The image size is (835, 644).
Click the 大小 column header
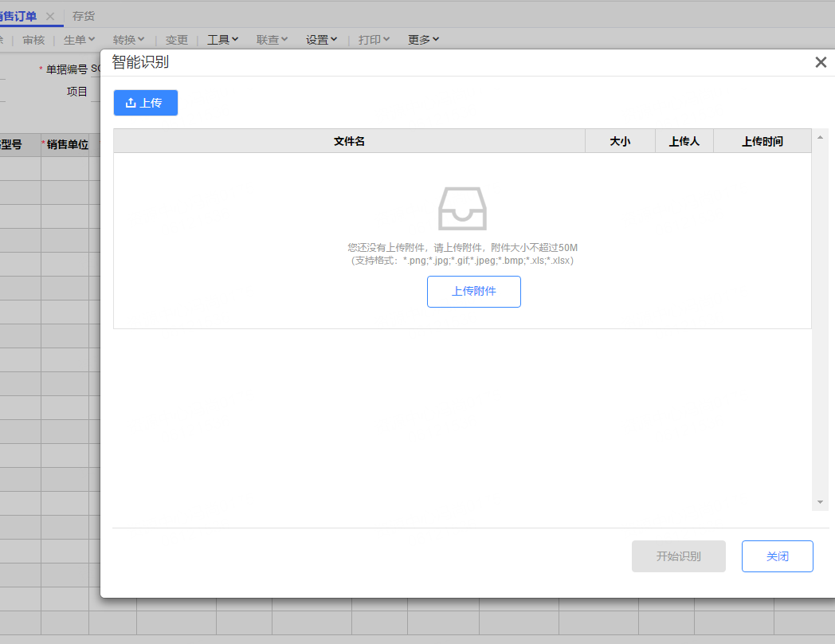pyautogui.click(x=620, y=141)
